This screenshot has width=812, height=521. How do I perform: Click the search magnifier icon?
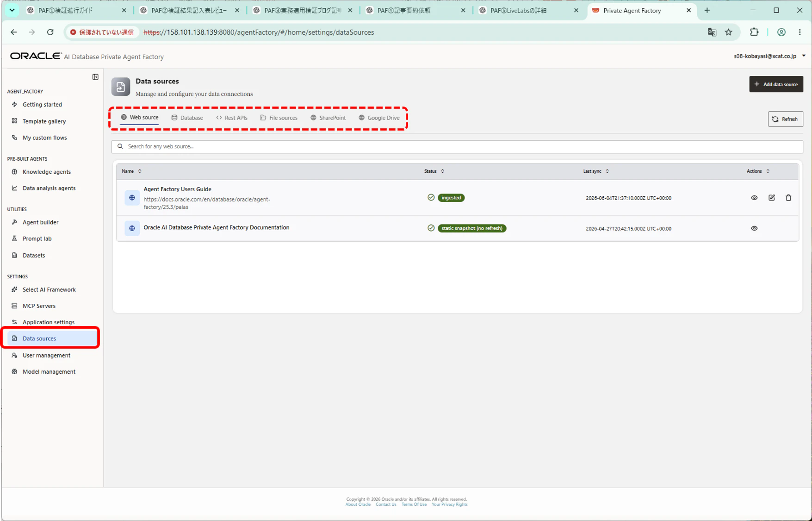[120, 146]
